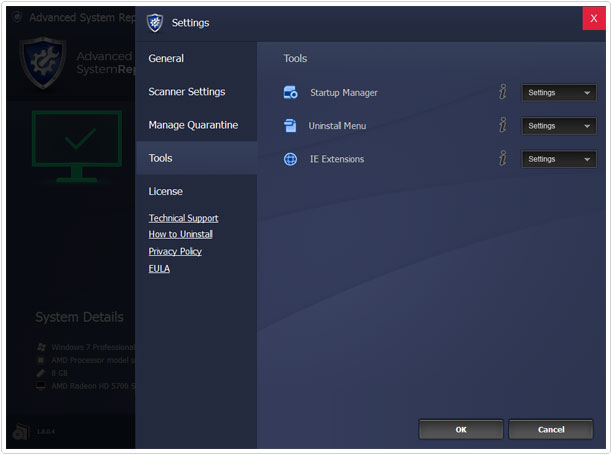The image size is (612, 455).
Task: Click the green monitor checkmark icon
Action: click(x=77, y=146)
